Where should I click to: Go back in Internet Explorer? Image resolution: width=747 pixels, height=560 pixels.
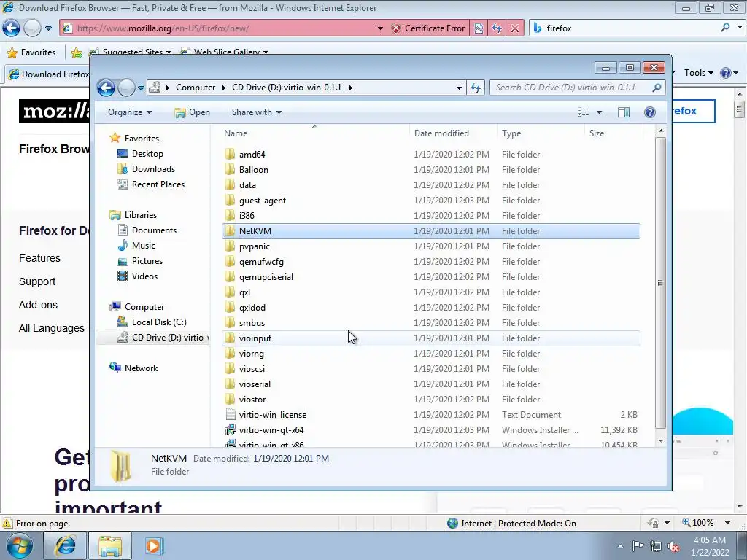click(12, 28)
